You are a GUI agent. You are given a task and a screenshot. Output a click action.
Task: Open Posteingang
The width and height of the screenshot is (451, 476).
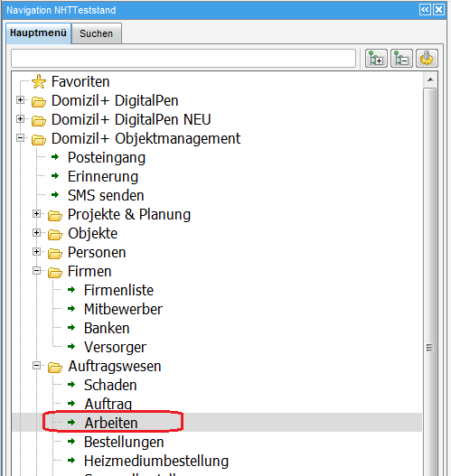[x=107, y=158]
